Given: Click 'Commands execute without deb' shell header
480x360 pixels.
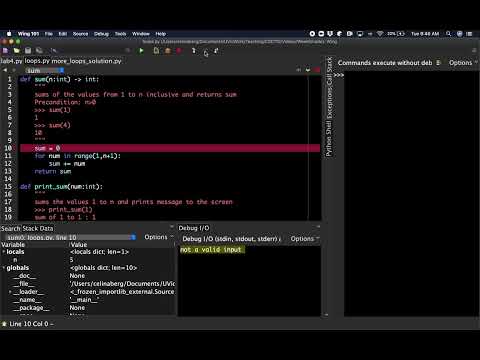Looking at the screenshot, I should [x=385, y=63].
